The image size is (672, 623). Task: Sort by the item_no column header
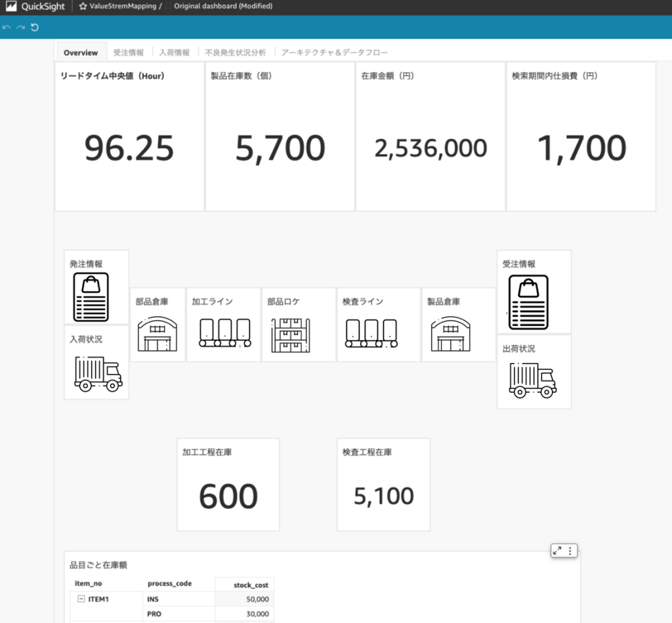(89, 583)
